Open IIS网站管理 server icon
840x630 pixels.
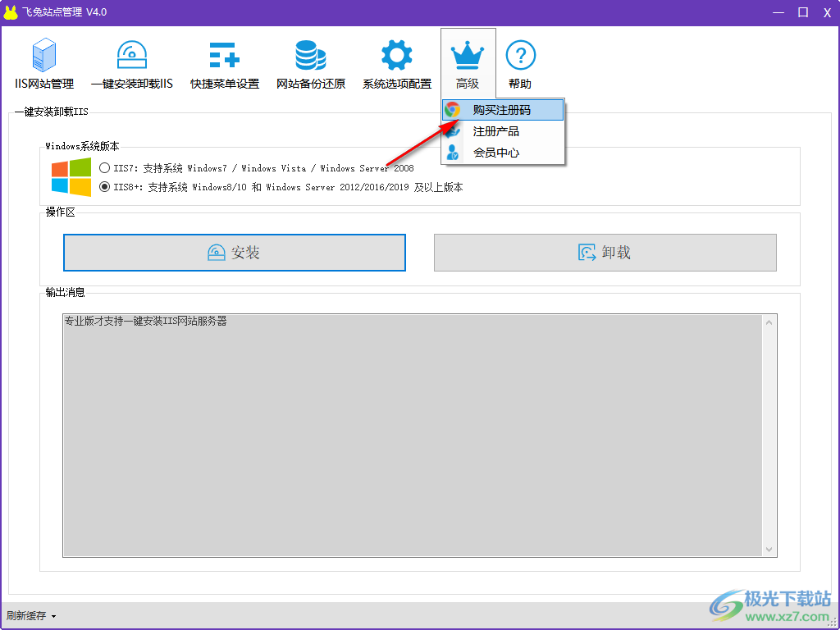[44, 56]
